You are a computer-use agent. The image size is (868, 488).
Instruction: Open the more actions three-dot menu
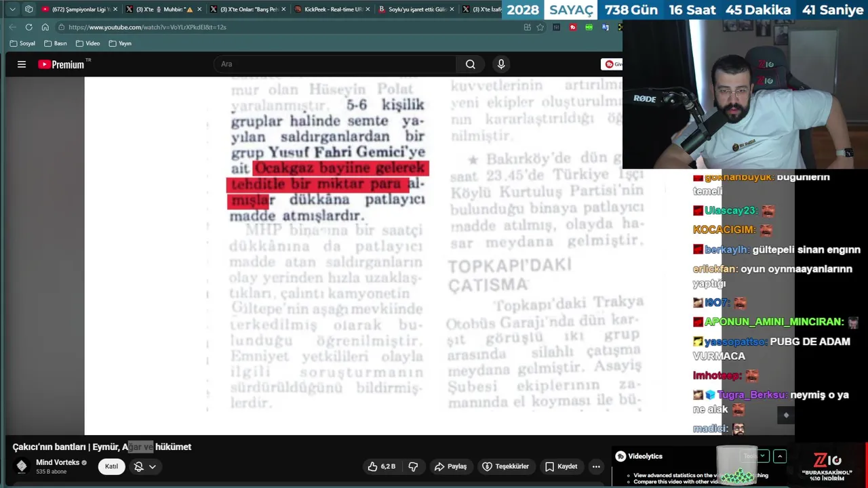pos(596,466)
